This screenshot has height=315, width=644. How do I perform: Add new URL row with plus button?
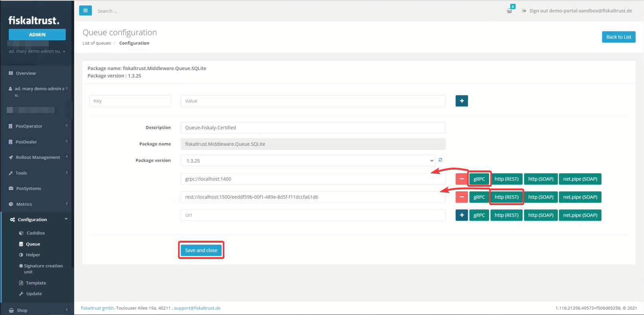[462, 215]
